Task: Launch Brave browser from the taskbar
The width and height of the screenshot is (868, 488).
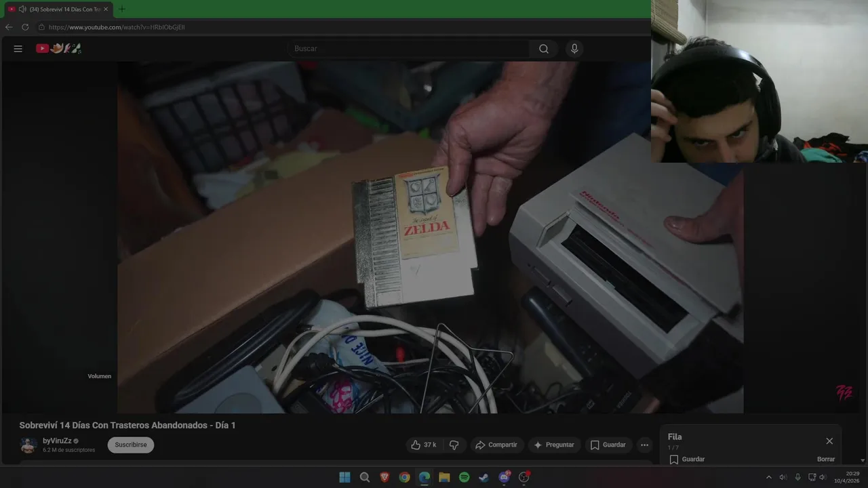Action: pyautogui.click(x=384, y=477)
